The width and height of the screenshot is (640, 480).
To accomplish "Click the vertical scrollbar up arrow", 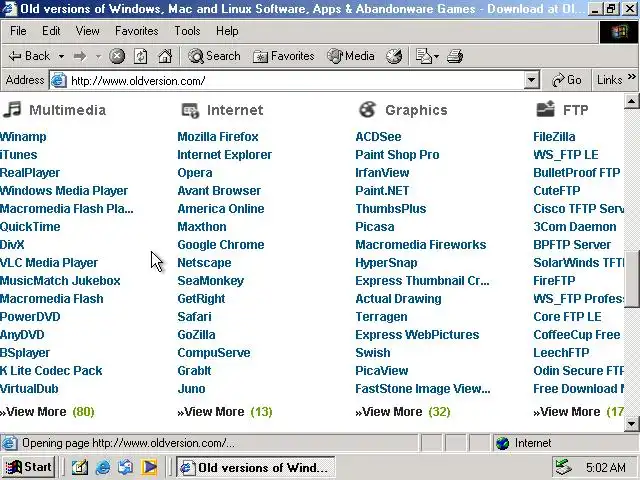I will point(631,100).
